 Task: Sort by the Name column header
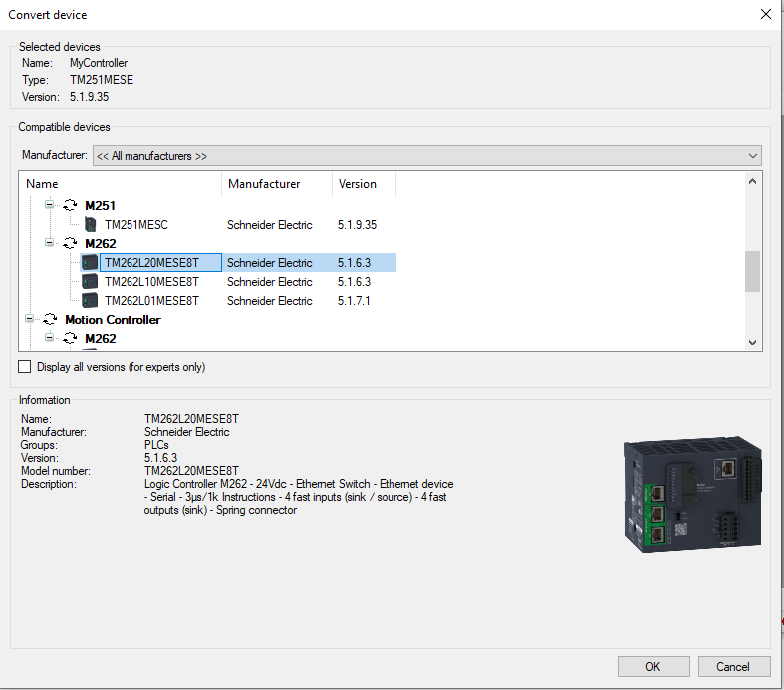pos(121,184)
